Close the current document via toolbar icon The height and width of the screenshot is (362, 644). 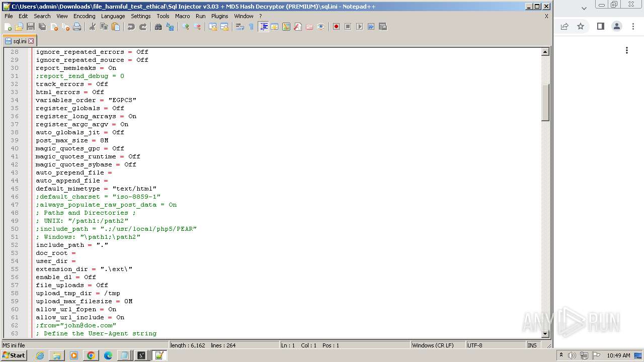54,27
